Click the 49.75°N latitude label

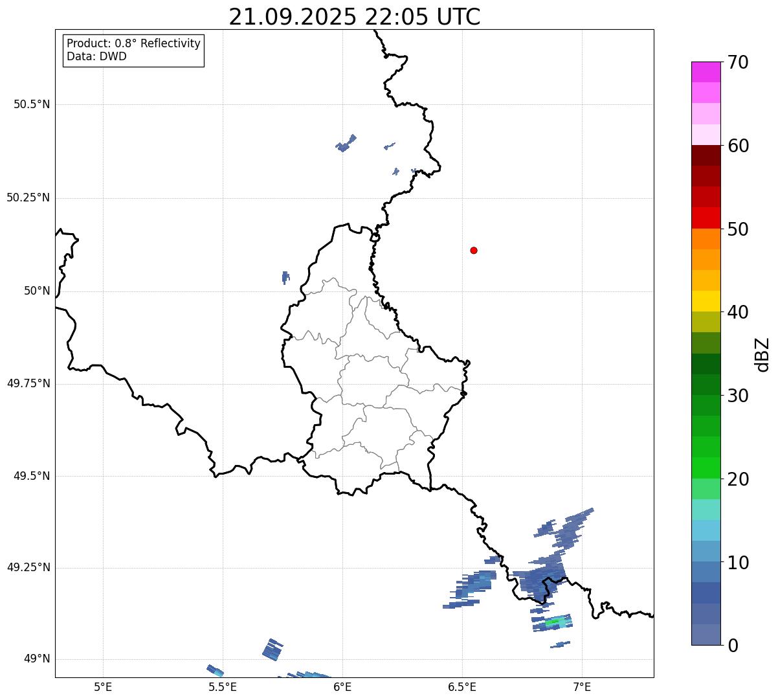coord(28,383)
